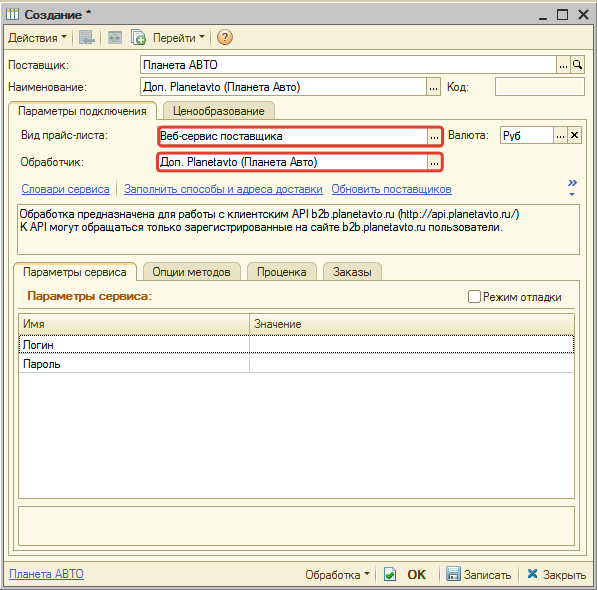Click the copy document toolbar icon
Screen dimensions: 597x590
click(x=138, y=37)
